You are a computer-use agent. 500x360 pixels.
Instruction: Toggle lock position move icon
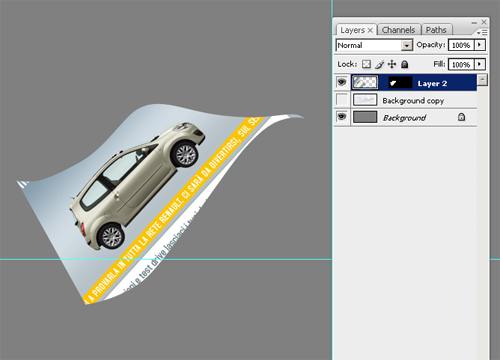[x=392, y=64]
